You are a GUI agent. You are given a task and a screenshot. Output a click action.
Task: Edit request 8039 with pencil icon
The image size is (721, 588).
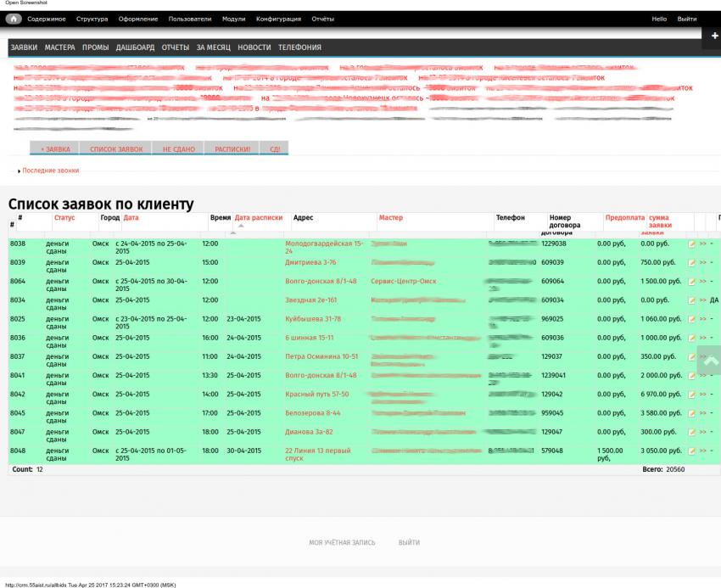click(x=691, y=263)
